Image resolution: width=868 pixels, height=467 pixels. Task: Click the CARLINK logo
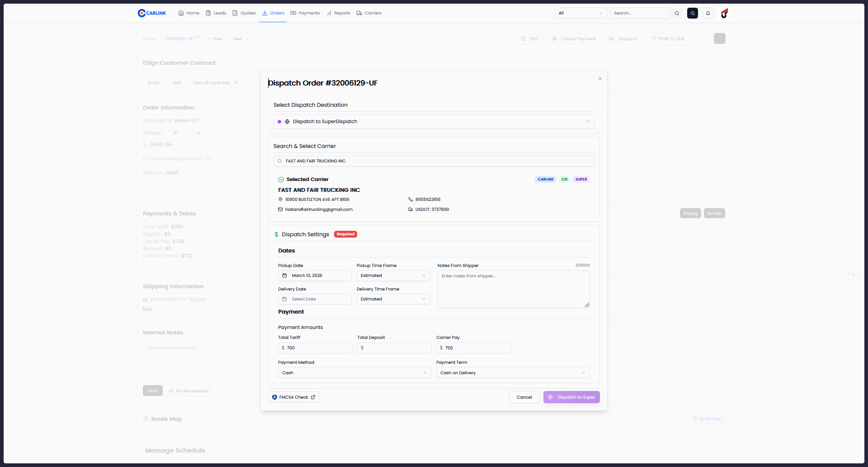click(151, 13)
